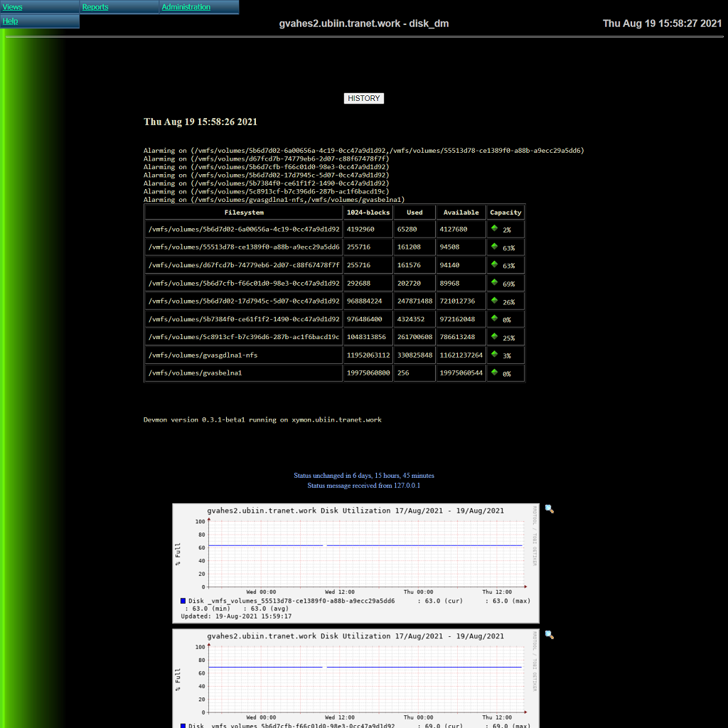Zoom the second disk utilization graph
728x728 pixels.
tap(549, 635)
